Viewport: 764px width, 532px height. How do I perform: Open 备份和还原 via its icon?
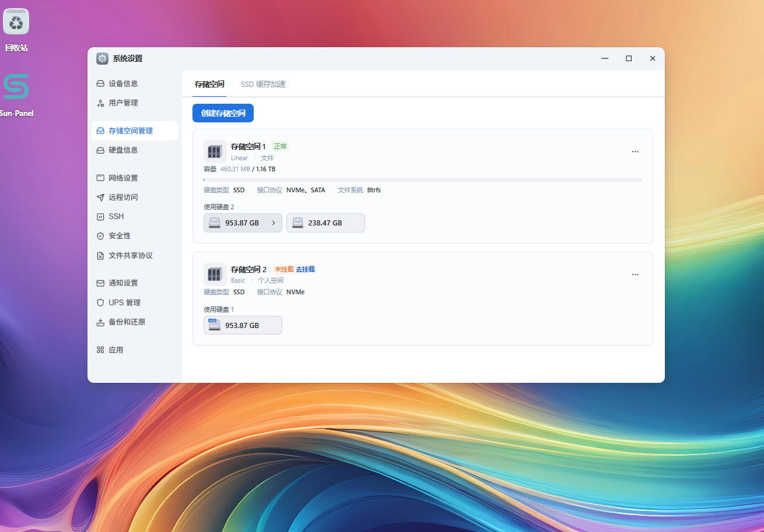(x=100, y=322)
